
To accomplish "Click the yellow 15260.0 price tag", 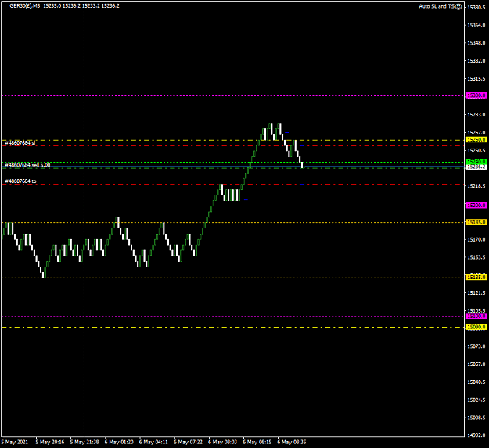I will tap(476, 140).
